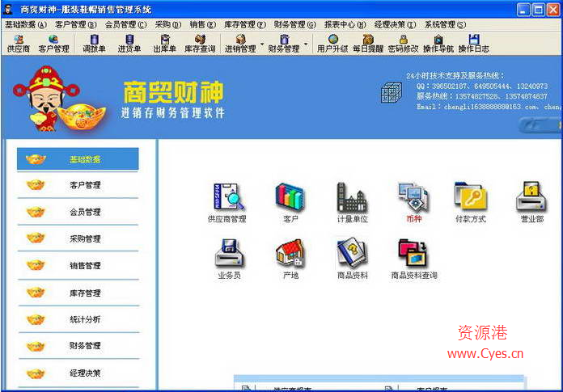
Task: Open the 财务管理 menu in menu bar
Action: 294,24
